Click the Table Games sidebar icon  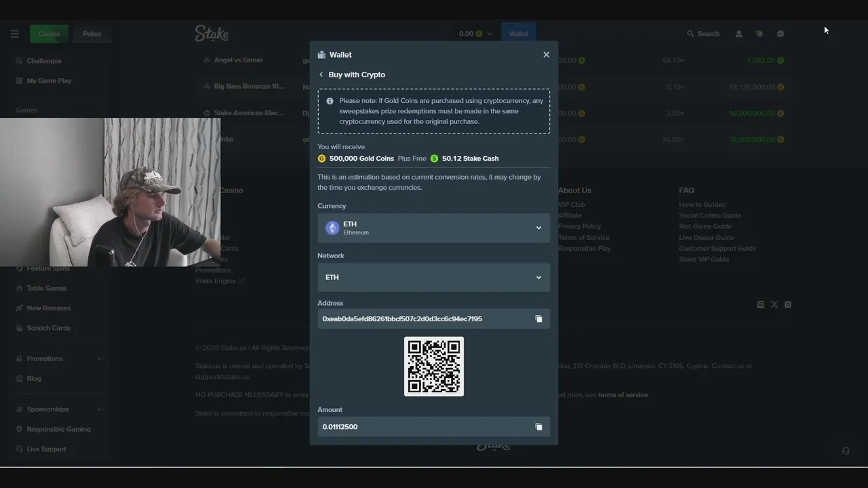(20, 288)
